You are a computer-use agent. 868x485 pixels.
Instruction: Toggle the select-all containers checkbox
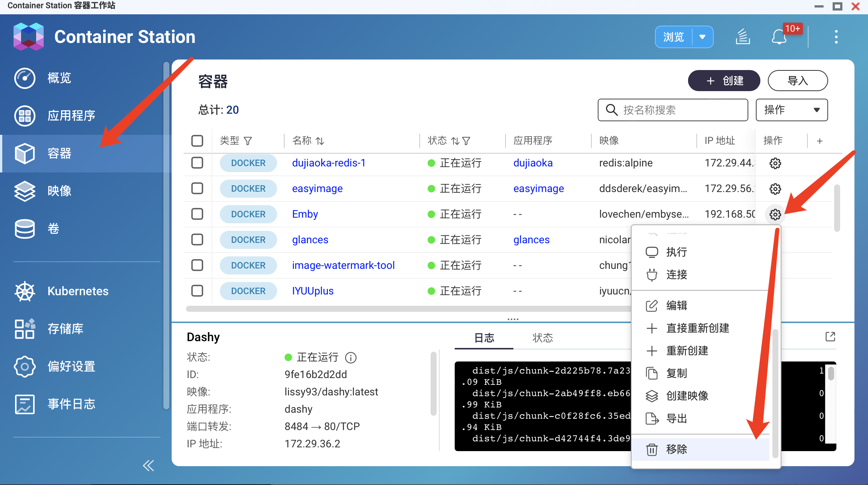[x=197, y=141]
